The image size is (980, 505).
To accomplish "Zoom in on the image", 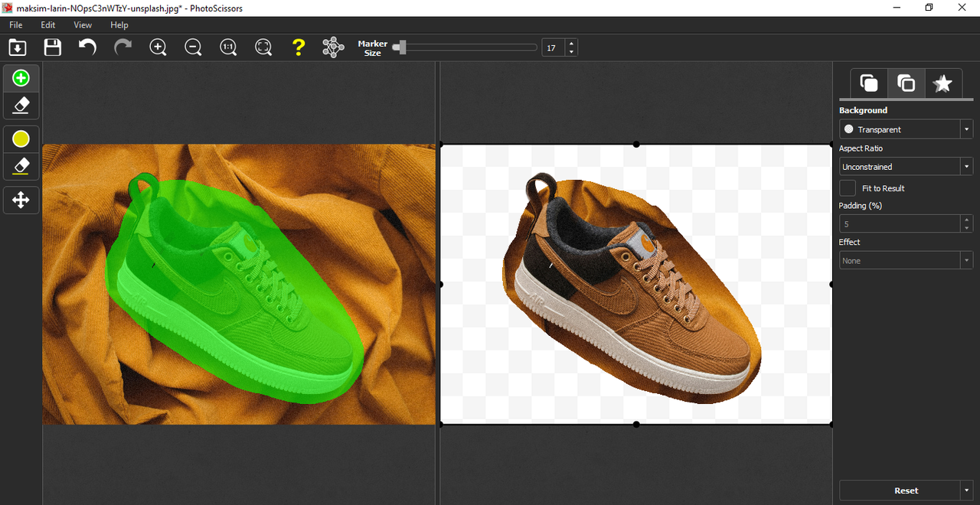I will click(158, 47).
